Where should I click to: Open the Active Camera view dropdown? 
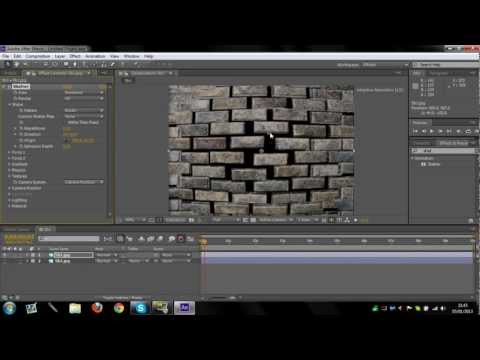pyautogui.click(x=276, y=220)
